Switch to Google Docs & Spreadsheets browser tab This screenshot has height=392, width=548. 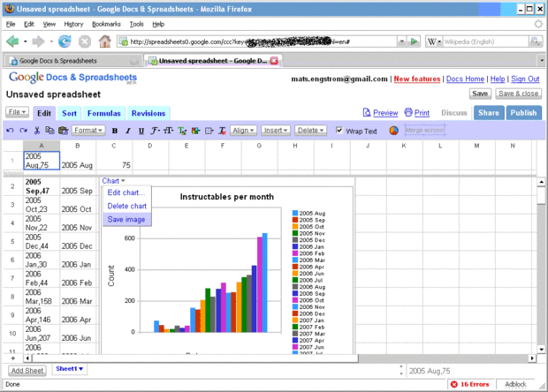(72, 61)
